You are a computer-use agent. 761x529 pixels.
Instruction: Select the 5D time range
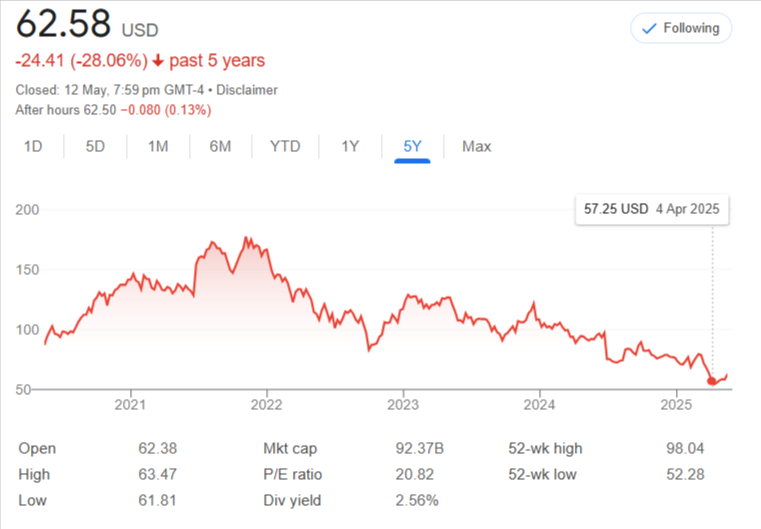point(95,146)
